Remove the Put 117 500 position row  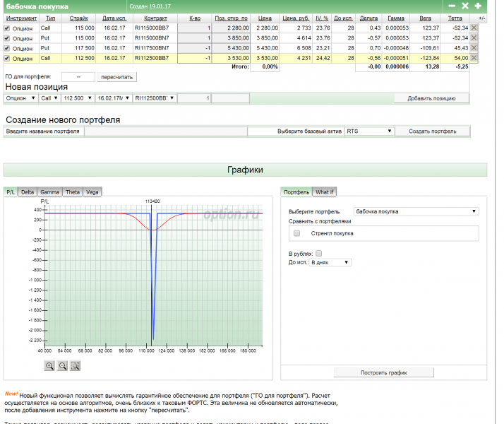tap(474, 48)
